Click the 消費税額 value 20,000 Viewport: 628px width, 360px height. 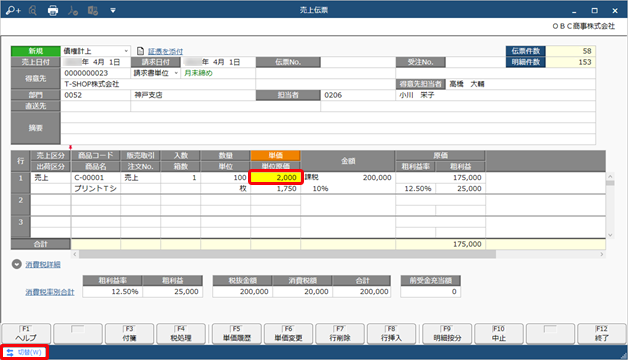pos(302,292)
